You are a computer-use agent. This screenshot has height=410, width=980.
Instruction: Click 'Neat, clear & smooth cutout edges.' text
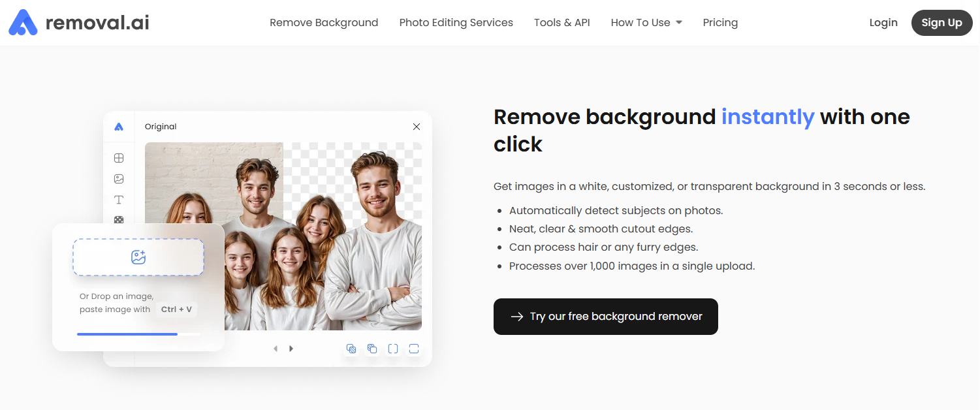[601, 229]
